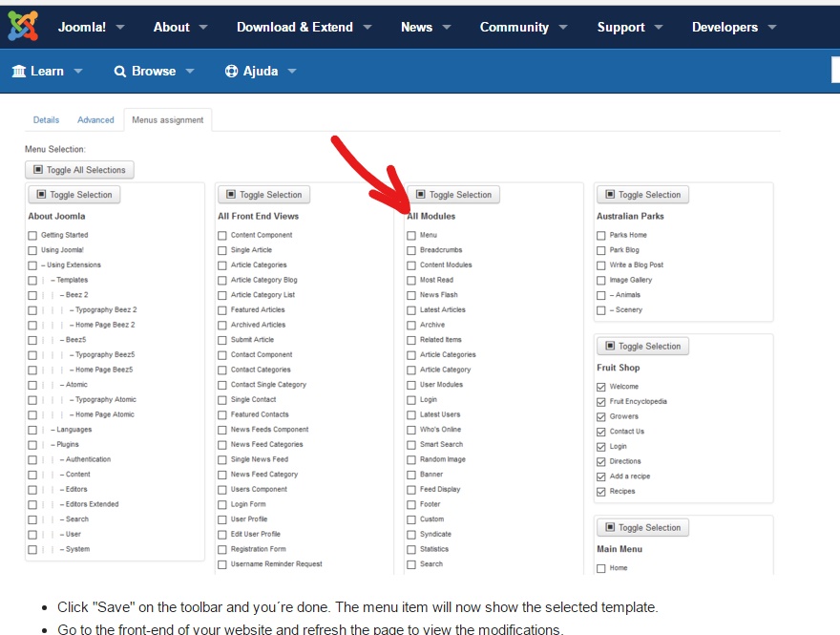Uncheck the Fruit Encyclopedia checkbox

(x=601, y=402)
